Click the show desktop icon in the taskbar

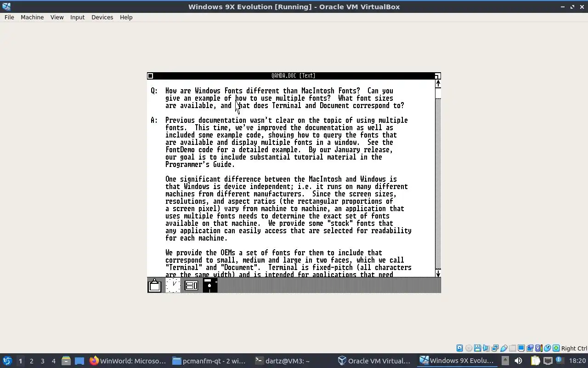[79, 361]
